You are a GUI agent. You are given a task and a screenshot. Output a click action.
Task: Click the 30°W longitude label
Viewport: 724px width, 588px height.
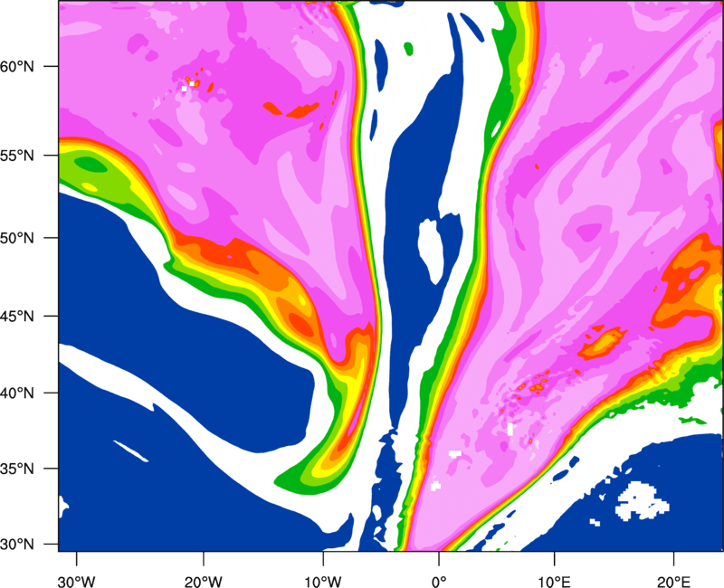pyautogui.click(x=77, y=582)
